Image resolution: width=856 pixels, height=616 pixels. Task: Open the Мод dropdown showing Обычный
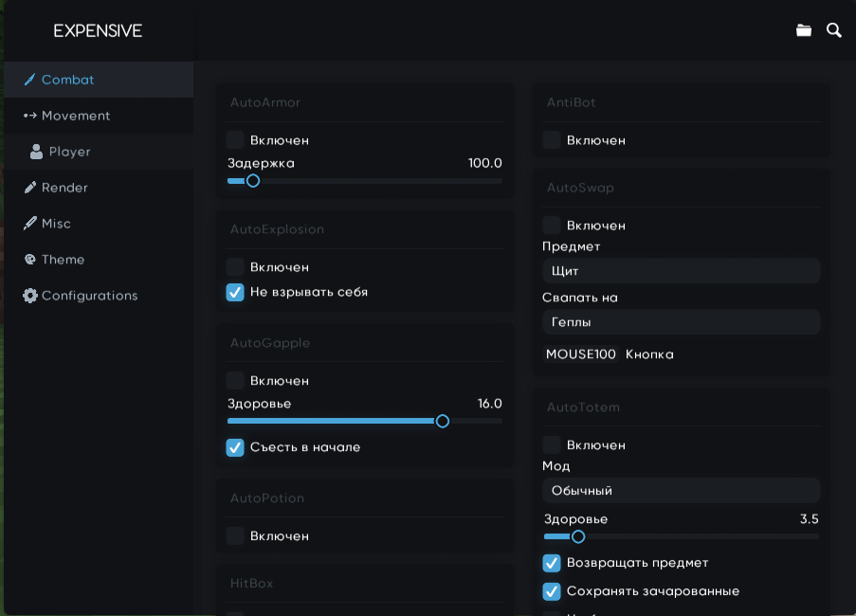[682, 491]
